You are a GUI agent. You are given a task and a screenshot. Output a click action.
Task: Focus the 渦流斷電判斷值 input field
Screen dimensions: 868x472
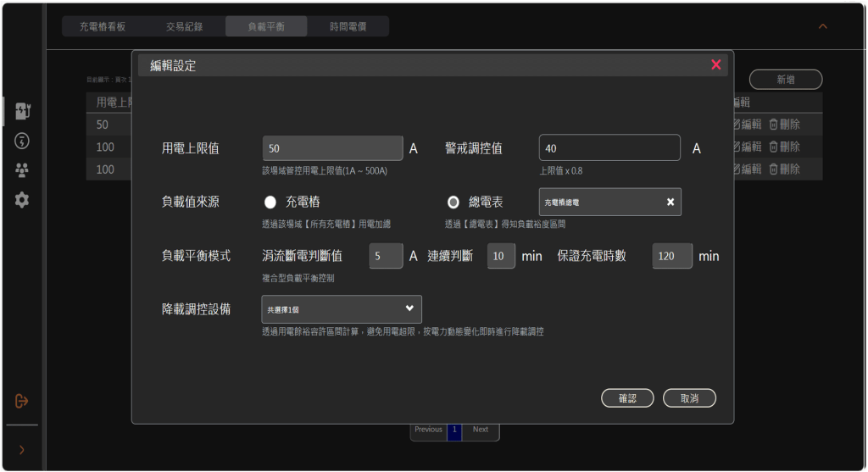[x=386, y=256]
